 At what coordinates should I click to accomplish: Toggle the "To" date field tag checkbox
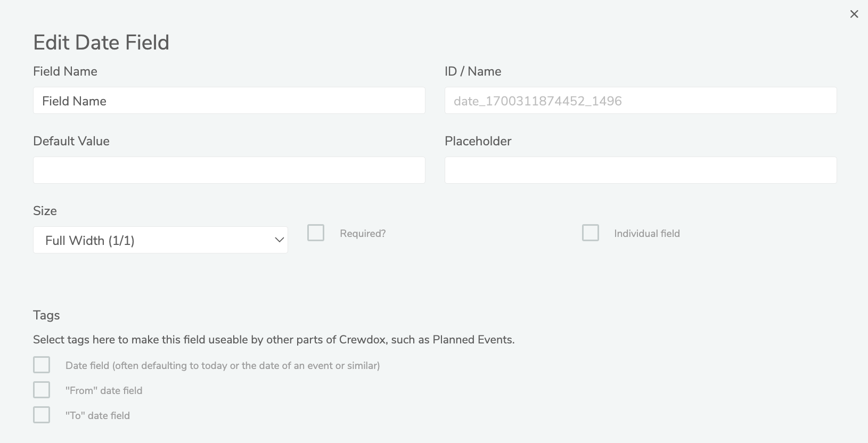[42, 415]
